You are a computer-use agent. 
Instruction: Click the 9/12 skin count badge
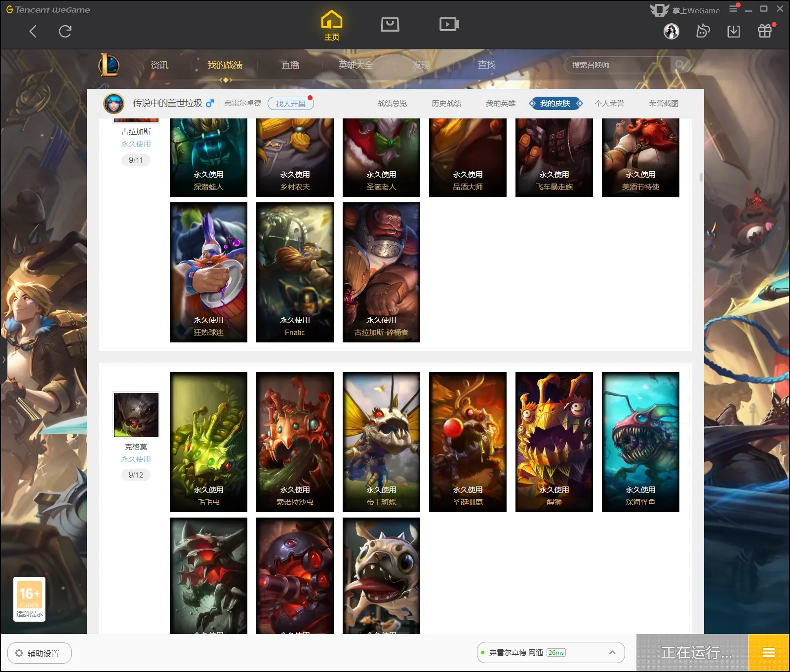point(136,475)
